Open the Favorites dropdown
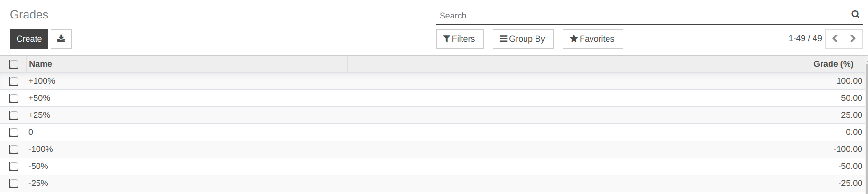Screen dimensions: 868x194 coord(592,39)
